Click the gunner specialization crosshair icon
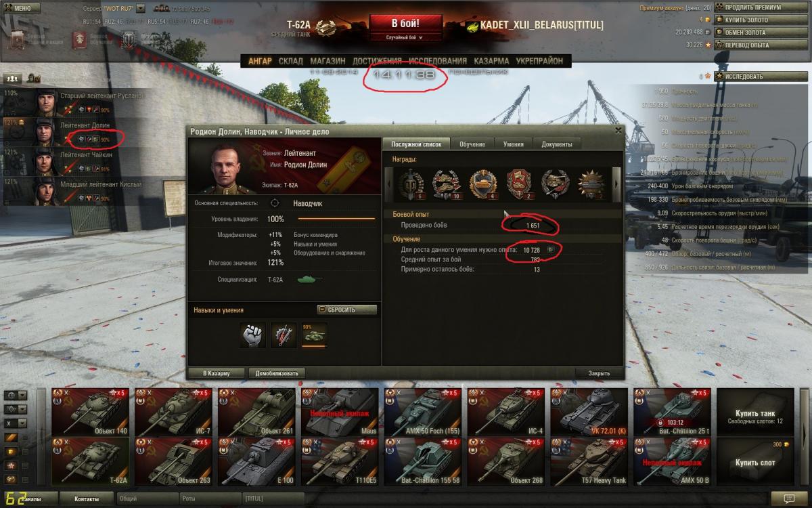 [275, 203]
